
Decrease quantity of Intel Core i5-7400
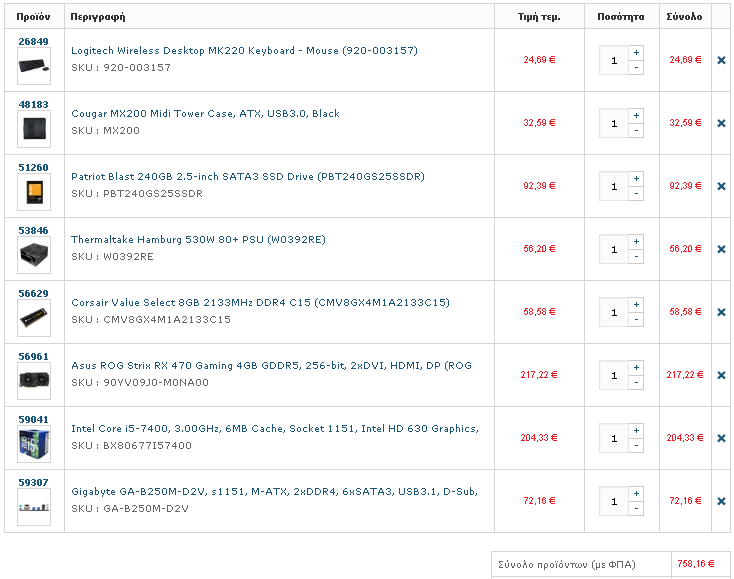pos(636,446)
